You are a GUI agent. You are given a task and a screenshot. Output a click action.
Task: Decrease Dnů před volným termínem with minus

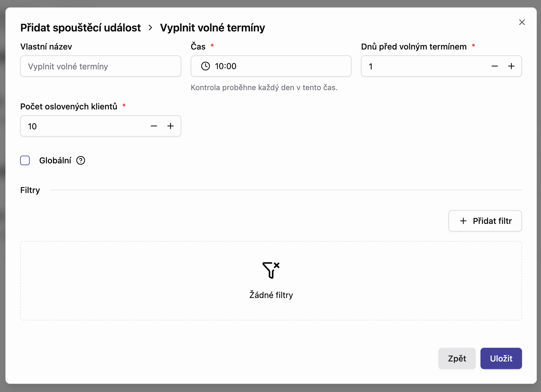(x=494, y=66)
